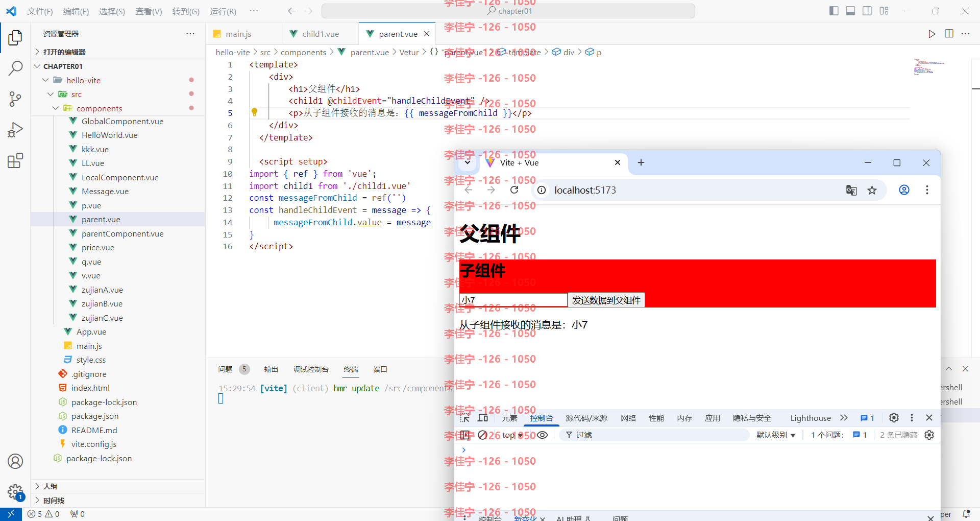Image resolution: width=980 pixels, height=521 pixels.
Task: Open the Extensions view
Action: click(x=15, y=160)
